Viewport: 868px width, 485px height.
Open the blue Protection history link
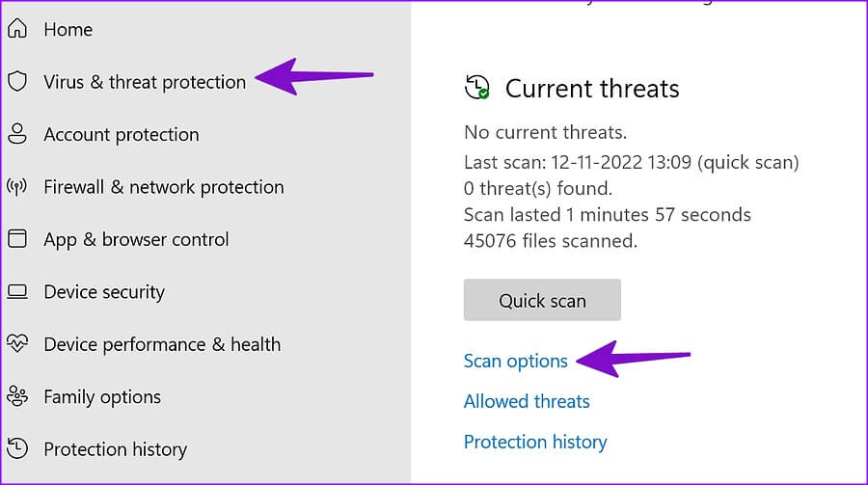click(x=535, y=442)
